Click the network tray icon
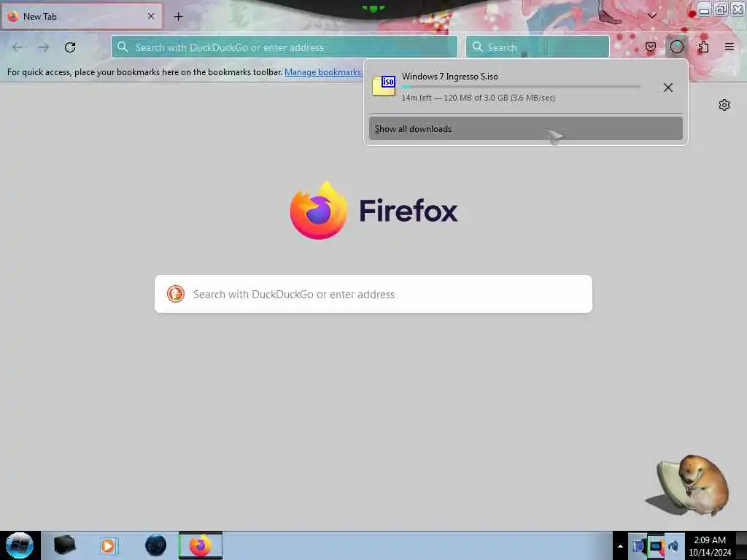Screen dimensions: 747x560 point(656,546)
